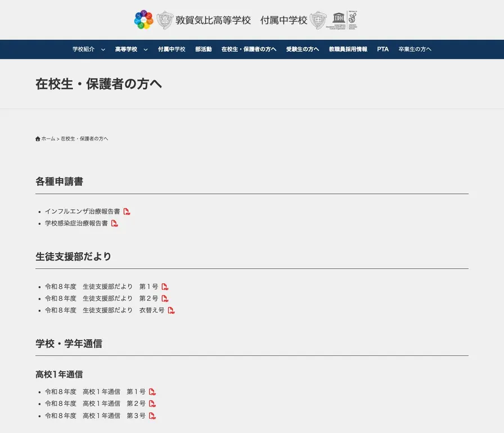Go to 付属中学校 in navigation bar
This screenshot has width=504, height=433.
tap(172, 49)
